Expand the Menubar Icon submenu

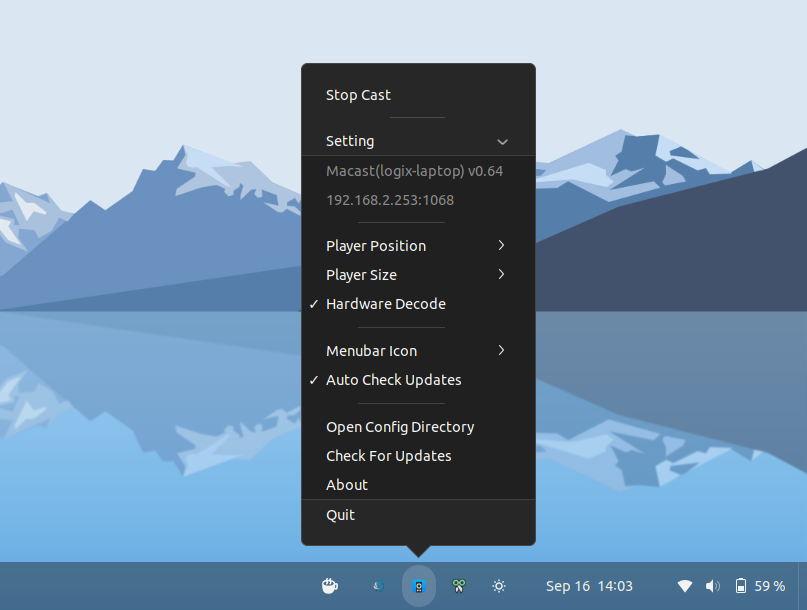point(371,350)
